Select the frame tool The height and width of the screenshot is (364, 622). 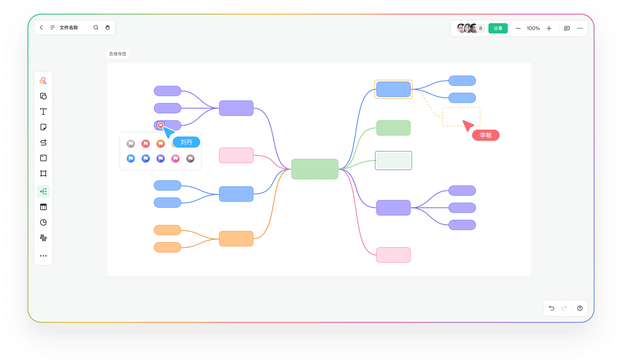(x=43, y=173)
